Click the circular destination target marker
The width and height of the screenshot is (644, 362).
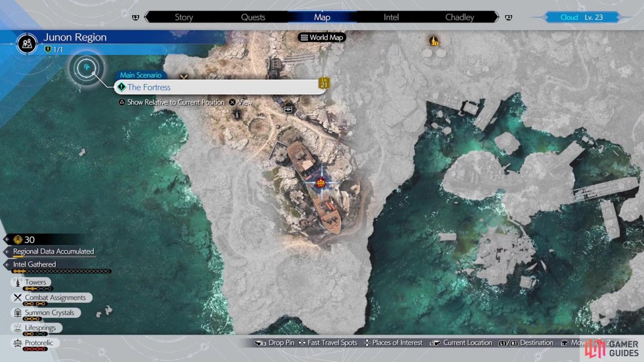pos(86,67)
